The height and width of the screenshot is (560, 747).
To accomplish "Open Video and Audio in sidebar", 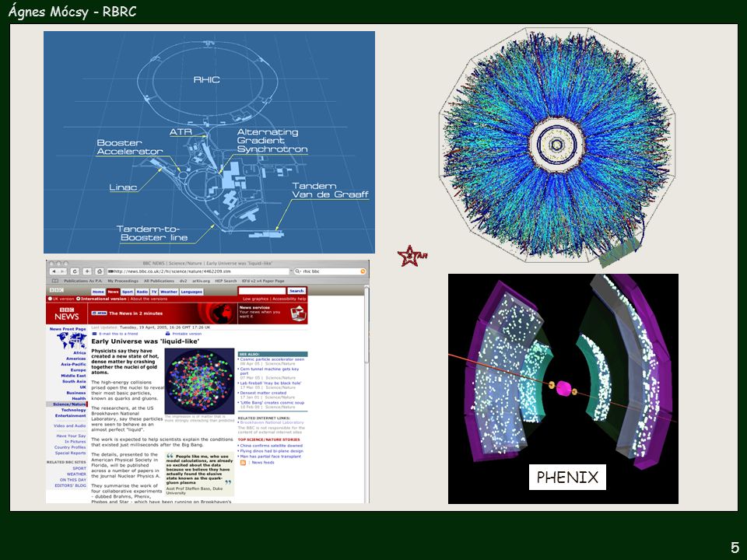I will (x=69, y=425).
